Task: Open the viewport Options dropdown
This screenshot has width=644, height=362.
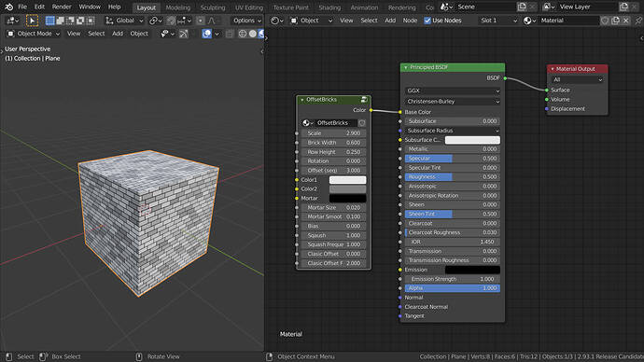Action: pyautogui.click(x=246, y=21)
